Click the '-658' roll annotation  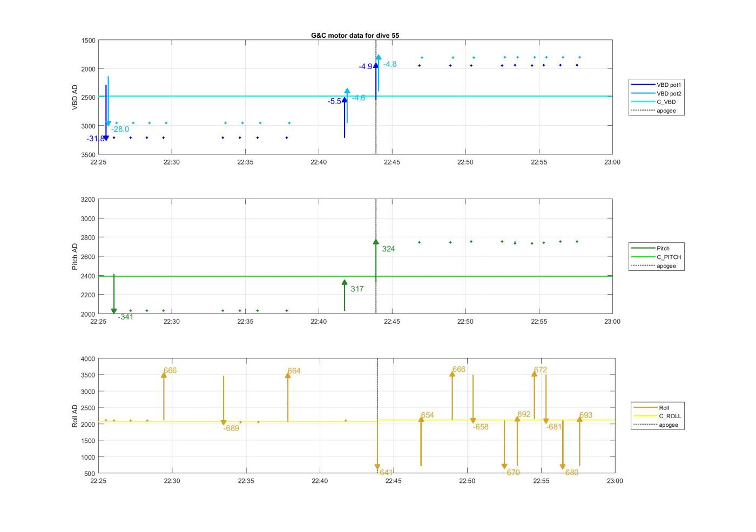tap(481, 427)
